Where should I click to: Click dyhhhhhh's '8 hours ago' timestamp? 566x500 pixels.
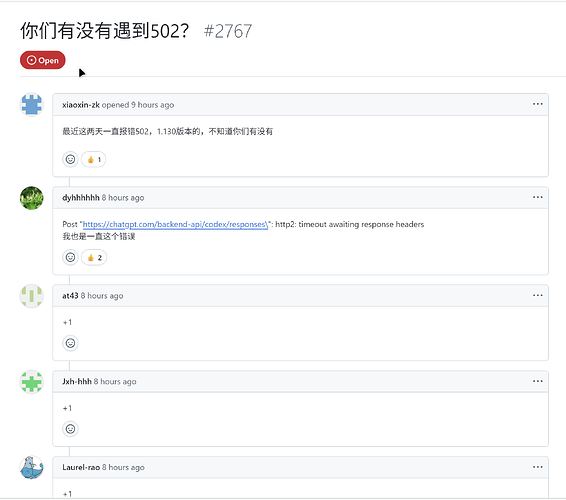(123, 197)
